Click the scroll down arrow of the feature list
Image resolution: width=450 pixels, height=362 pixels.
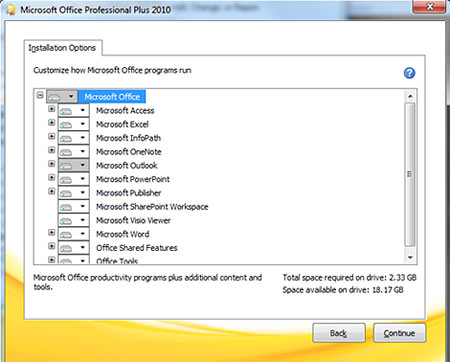410,257
